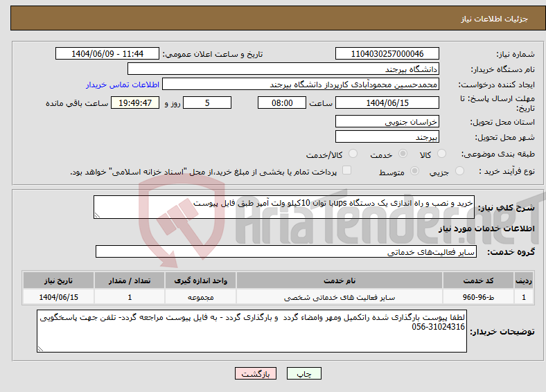Click the section title اطلاعات خدمات مورد نیاز

click(x=486, y=229)
